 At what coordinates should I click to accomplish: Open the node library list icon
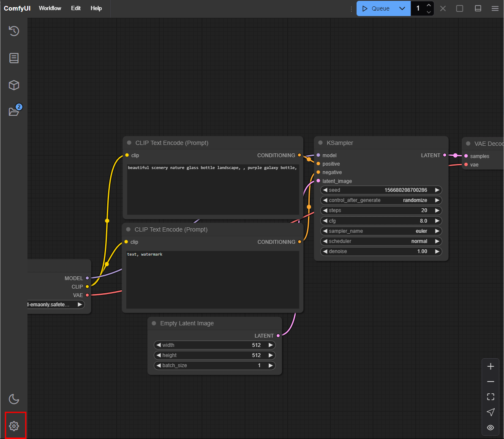[x=14, y=58]
